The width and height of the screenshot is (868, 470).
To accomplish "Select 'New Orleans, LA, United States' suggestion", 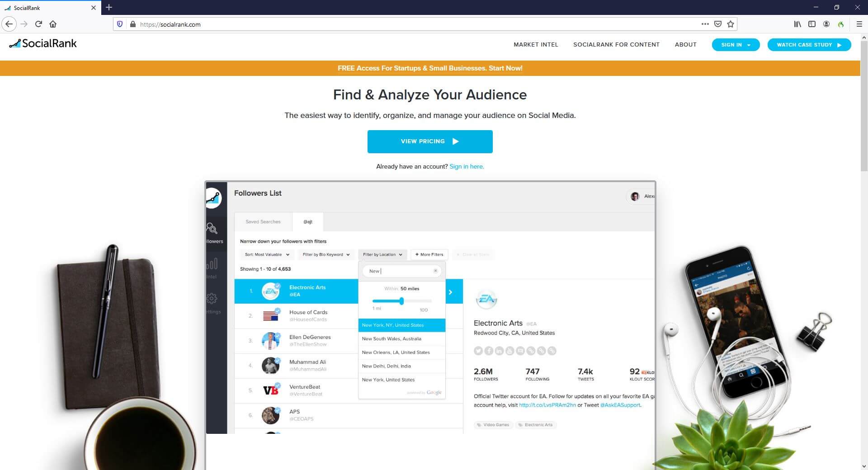I will point(402,352).
